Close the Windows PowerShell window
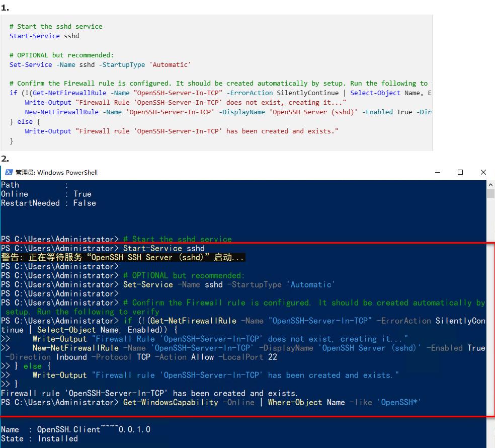495x448 pixels. pos(483,172)
